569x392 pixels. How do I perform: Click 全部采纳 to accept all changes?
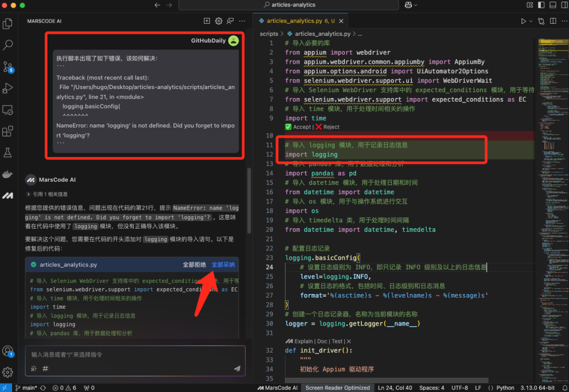223,264
